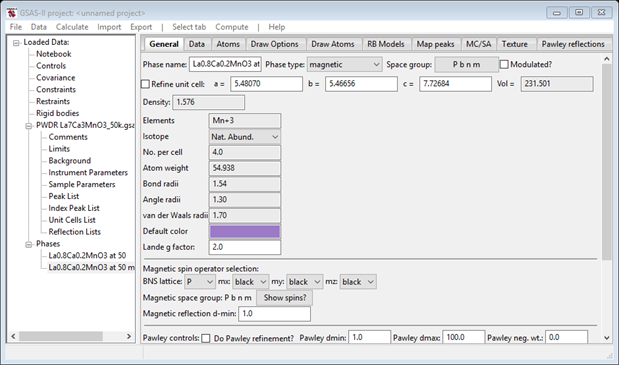Edit the Pawley dmin field
The image size is (619, 365).
[370, 337]
